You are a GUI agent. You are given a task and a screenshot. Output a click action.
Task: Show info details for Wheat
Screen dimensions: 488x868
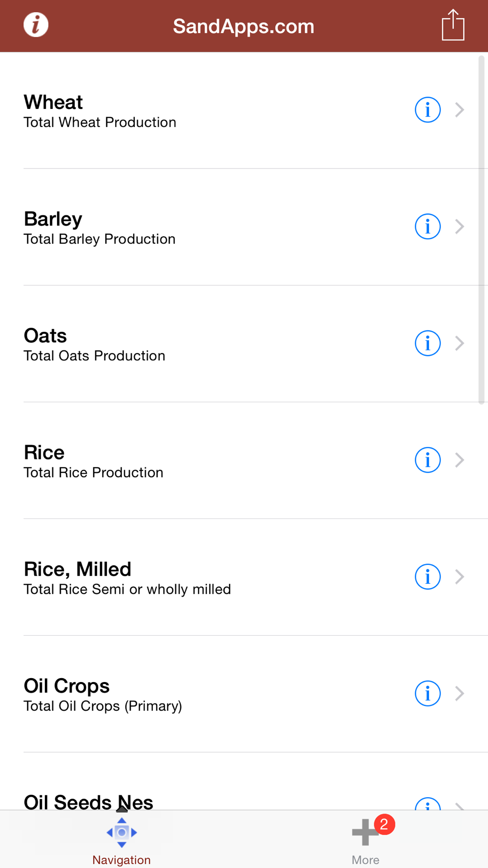(427, 110)
